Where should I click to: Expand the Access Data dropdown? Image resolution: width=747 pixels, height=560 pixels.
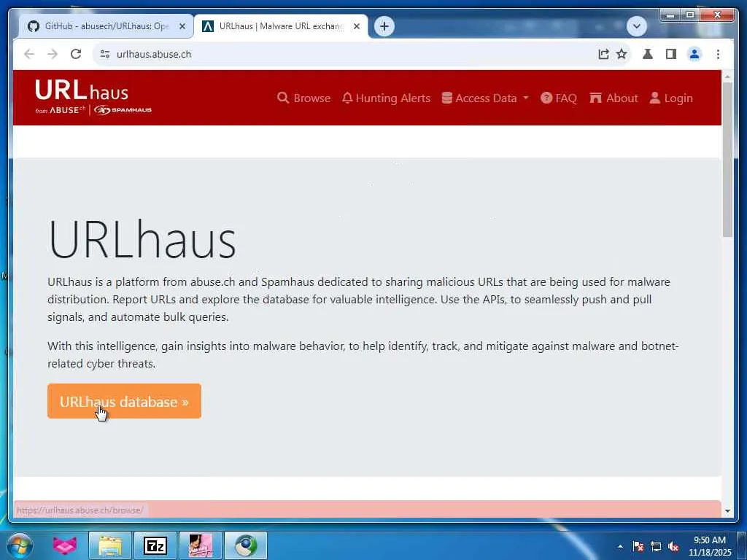(485, 98)
